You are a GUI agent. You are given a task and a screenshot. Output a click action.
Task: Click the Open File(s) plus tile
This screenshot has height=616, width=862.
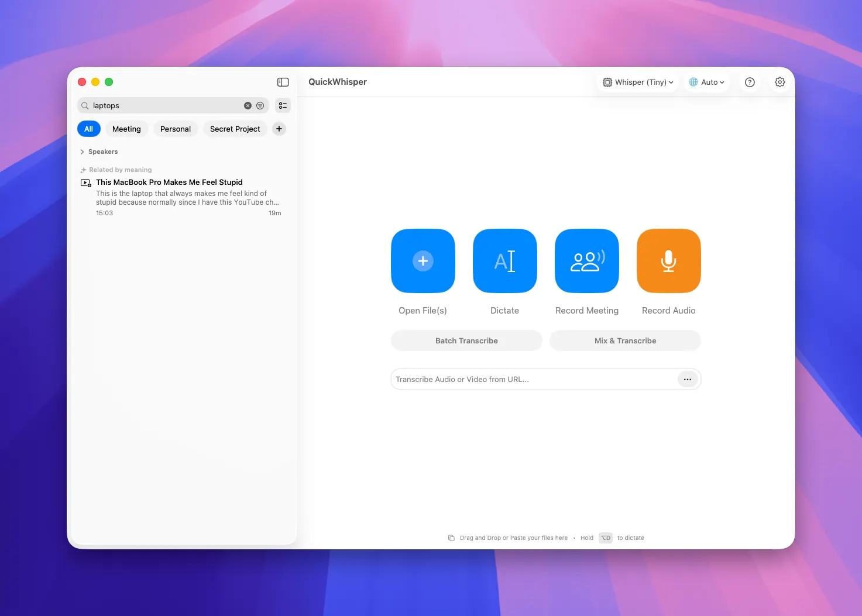pyautogui.click(x=423, y=261)
